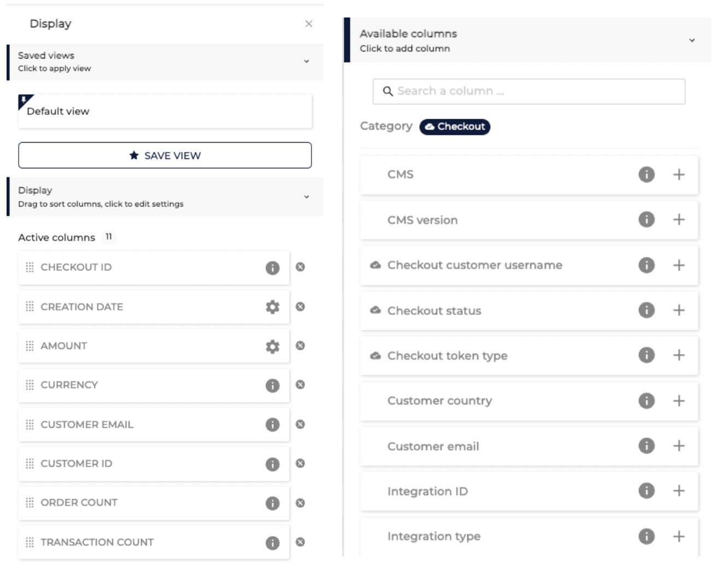Click the drag handle of Order Count
The image size is (728, 564).
[30, 503]
